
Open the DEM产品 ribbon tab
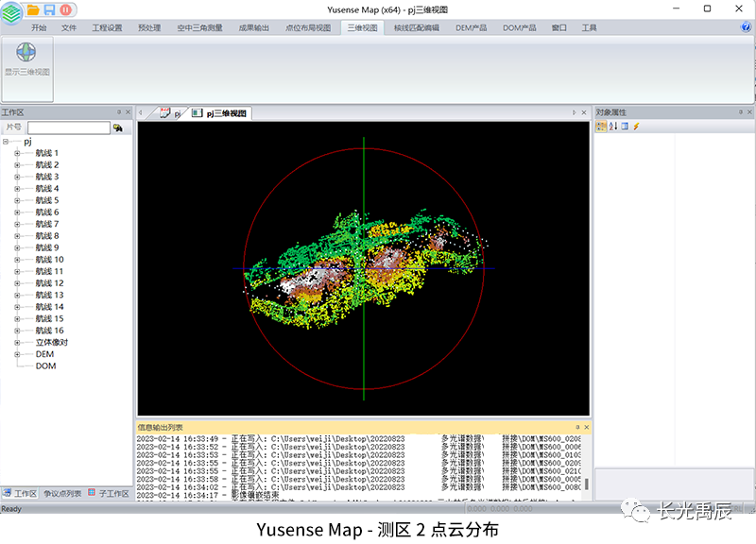[470, 28]
